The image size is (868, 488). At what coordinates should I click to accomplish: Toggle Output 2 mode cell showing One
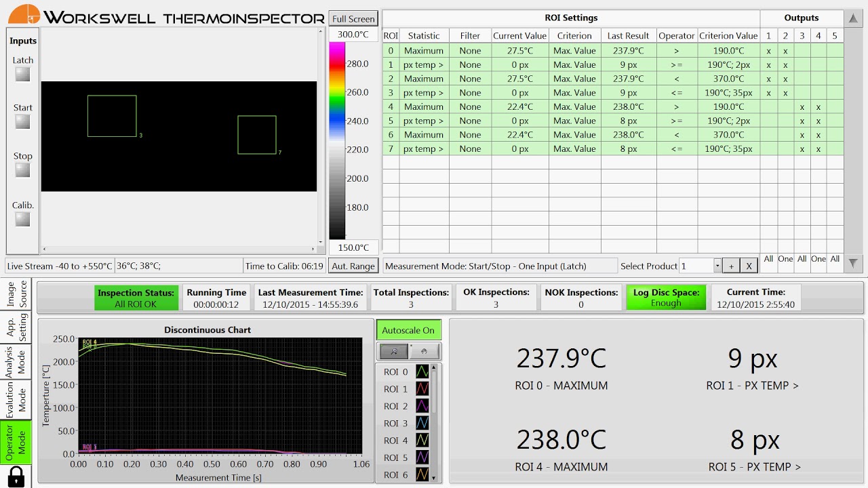tap(785, 259)
